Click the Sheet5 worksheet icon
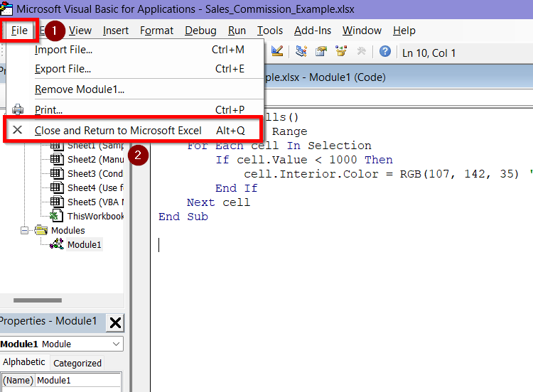Viewport: 533px width, 392px height. tap(57, 202)
